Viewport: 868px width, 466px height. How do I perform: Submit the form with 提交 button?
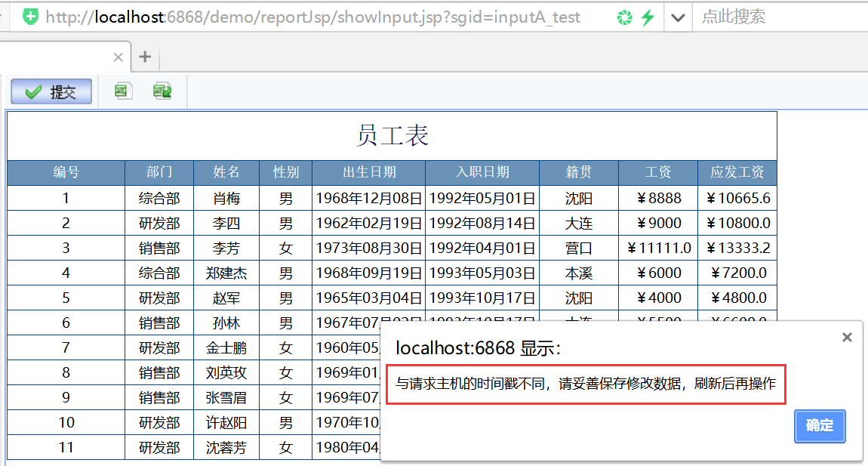(51, 91)
